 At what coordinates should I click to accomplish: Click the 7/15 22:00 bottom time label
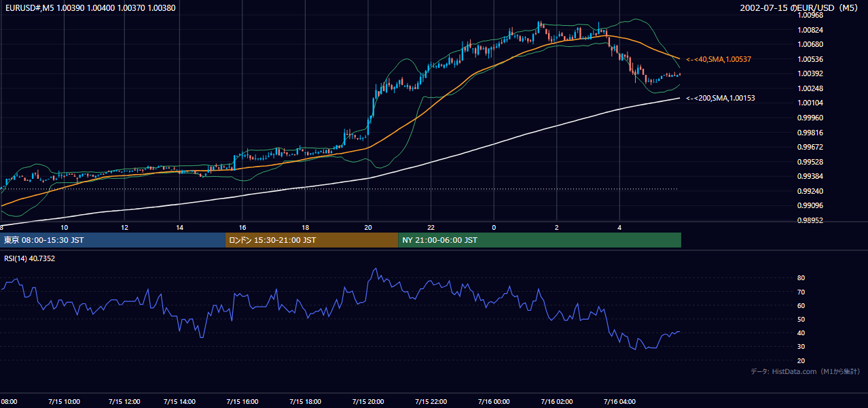(430, 402)
